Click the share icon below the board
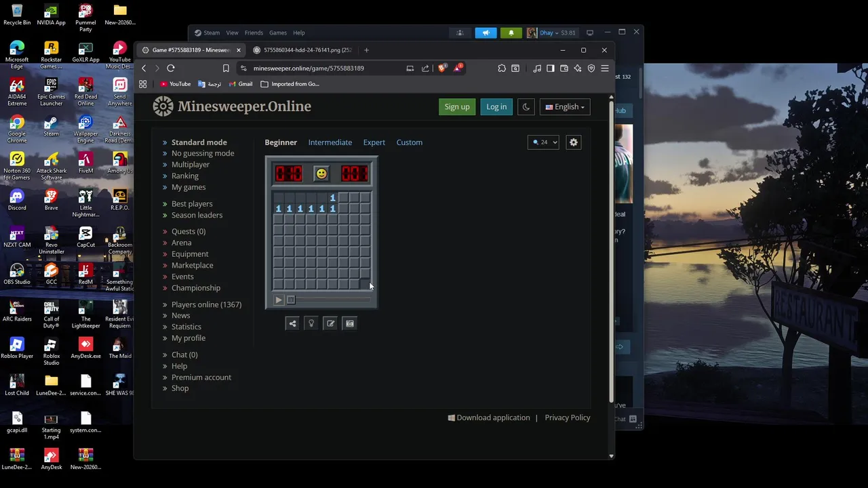 pyautogui.click(x=292, y=323)
